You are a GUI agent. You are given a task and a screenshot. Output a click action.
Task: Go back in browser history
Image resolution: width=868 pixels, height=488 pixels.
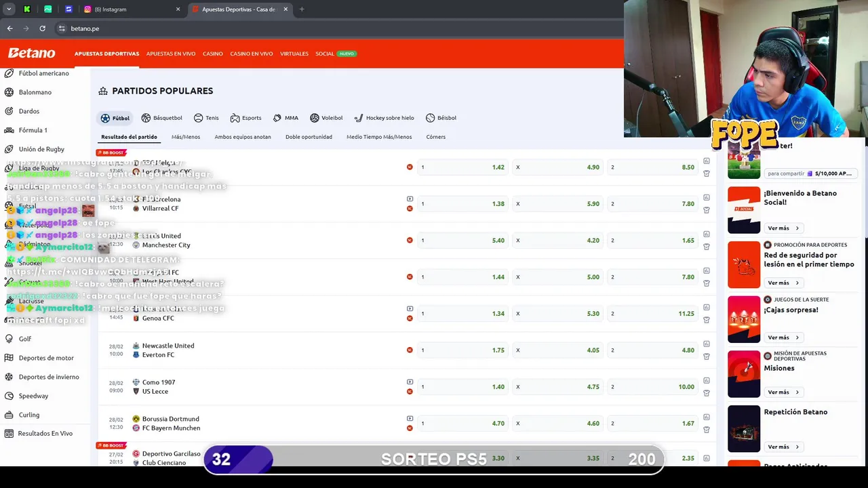pos(9,28)
